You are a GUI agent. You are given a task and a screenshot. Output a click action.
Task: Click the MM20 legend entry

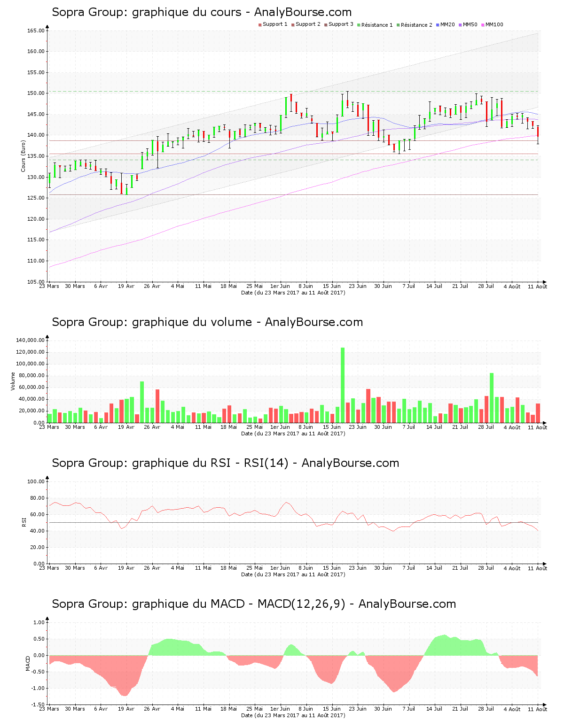coord(446,24)
